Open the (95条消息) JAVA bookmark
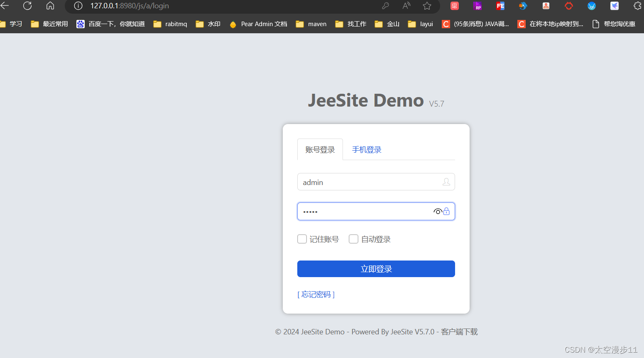 (x=475, y=24)
